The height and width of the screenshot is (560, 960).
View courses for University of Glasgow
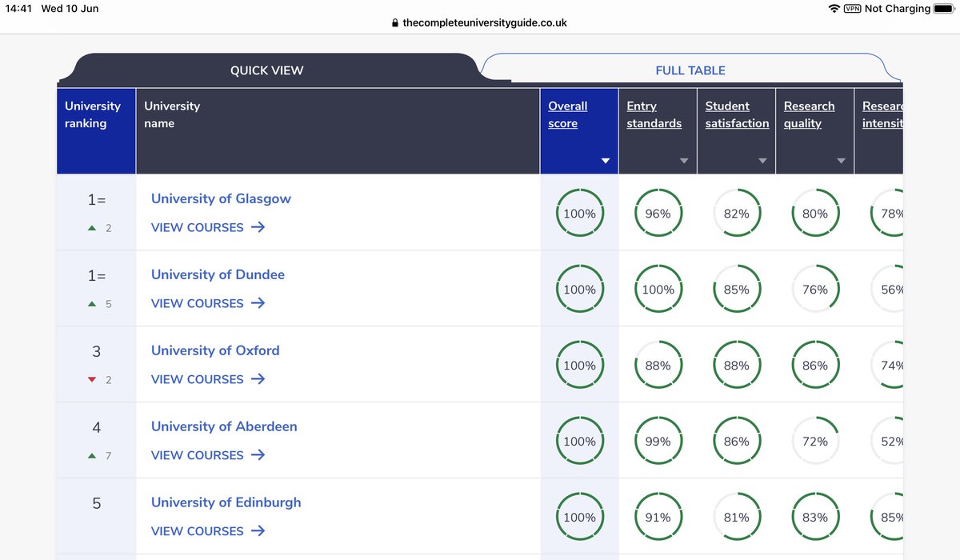point(208,227)
